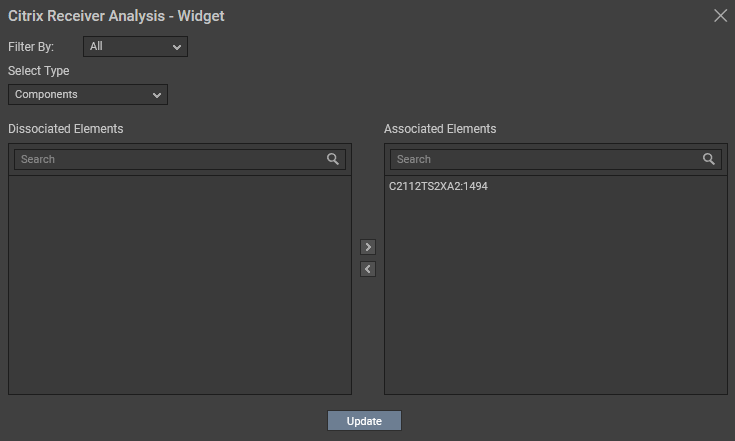Screen dimensions: 735x441
Task: Select the C2112TS2XA2:1494 associated element
Action: pyautogui.click(x=438, y=187)
